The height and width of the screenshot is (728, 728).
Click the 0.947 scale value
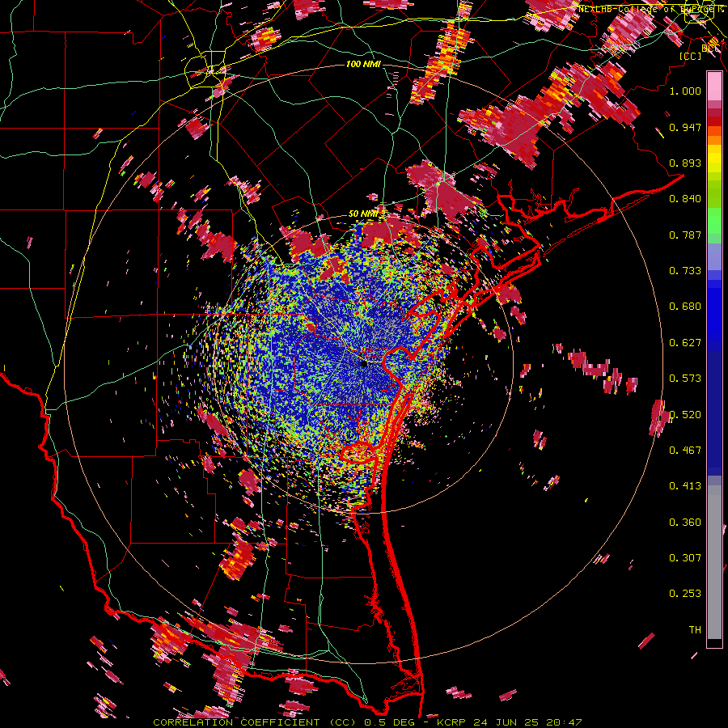pyautogui.click(x=685, y=127)
